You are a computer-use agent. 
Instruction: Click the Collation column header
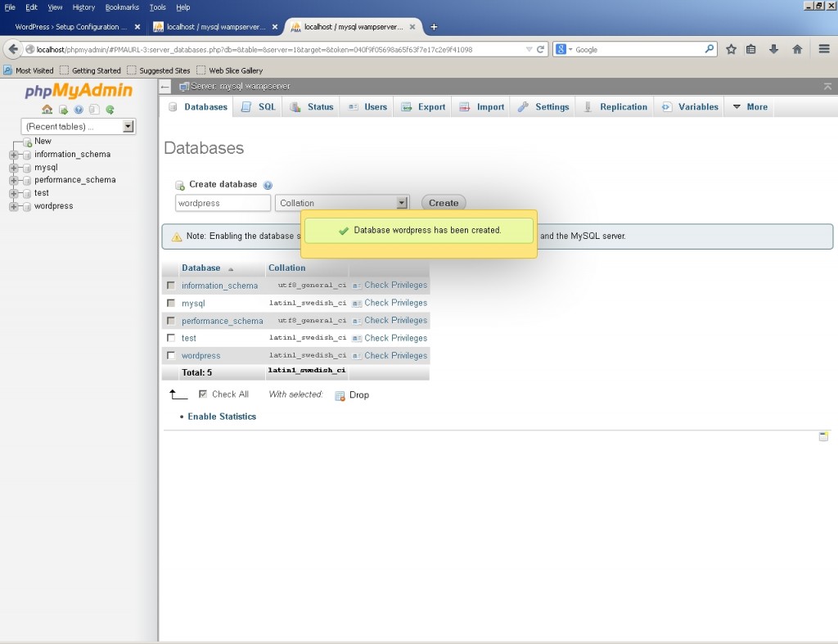pos(287,268)
